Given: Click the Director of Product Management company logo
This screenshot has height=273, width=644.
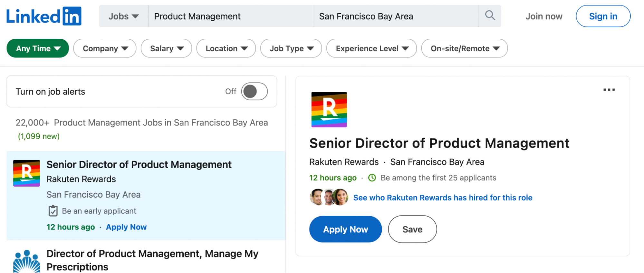Looking at the screenshot, I should [26, 261].
